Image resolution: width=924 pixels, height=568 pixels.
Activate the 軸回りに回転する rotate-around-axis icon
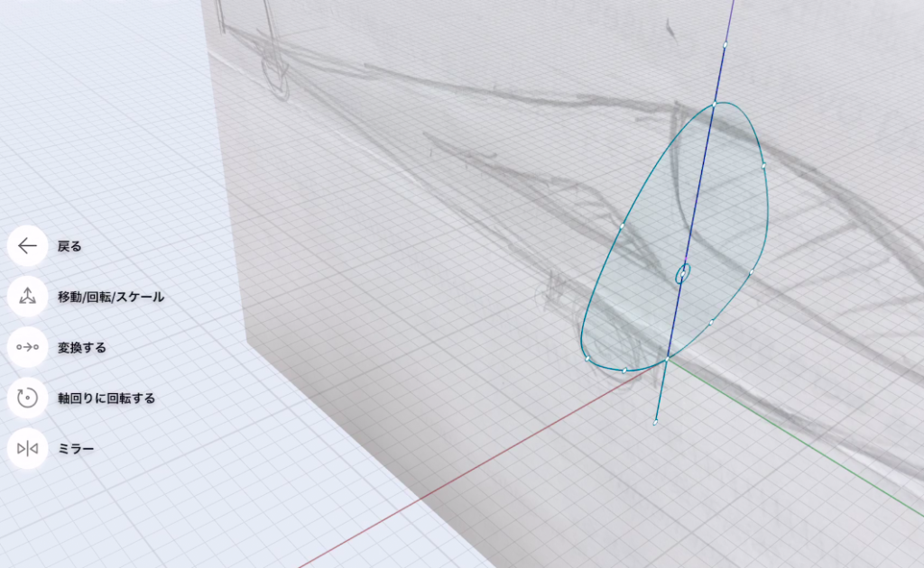coord(27,398)
